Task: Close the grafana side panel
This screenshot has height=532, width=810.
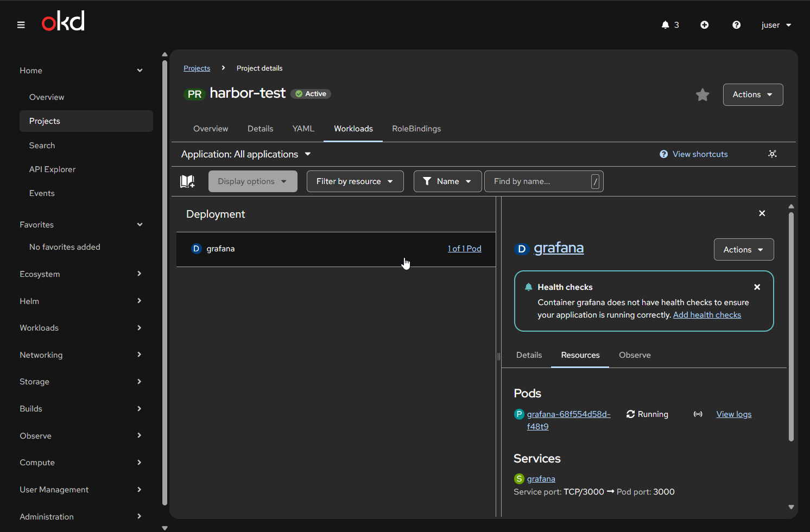Action: click(762, 213)
